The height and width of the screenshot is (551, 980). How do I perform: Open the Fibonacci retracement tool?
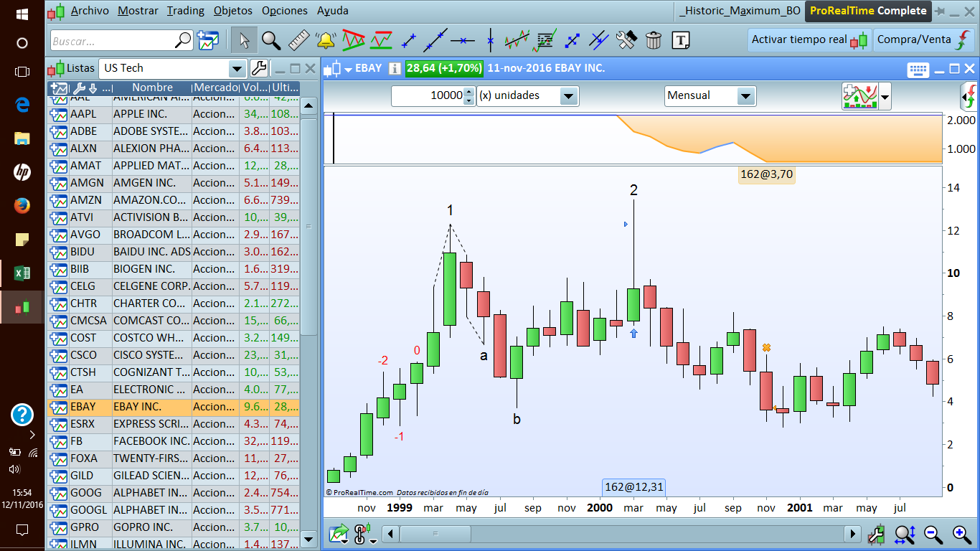546,40
